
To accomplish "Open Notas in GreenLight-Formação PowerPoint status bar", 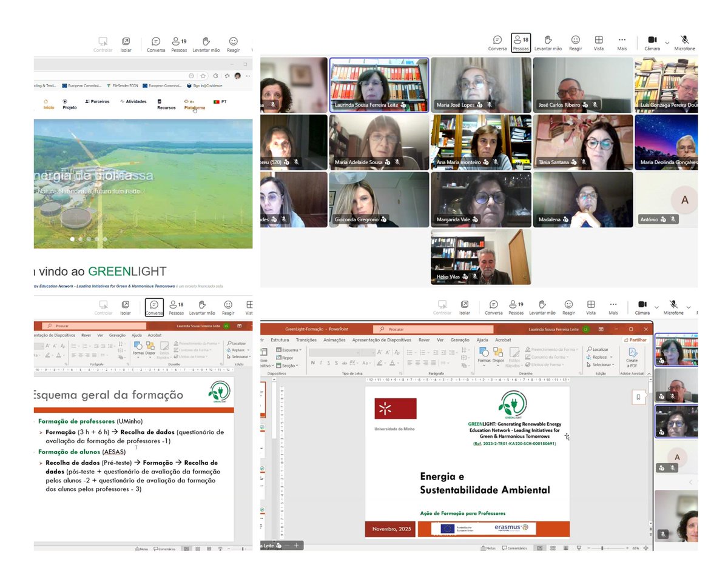I will point(488,547).
